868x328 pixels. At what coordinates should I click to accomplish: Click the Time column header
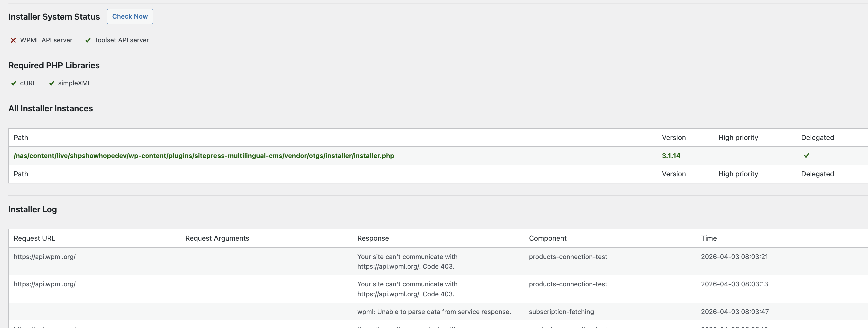click(709, 238)
